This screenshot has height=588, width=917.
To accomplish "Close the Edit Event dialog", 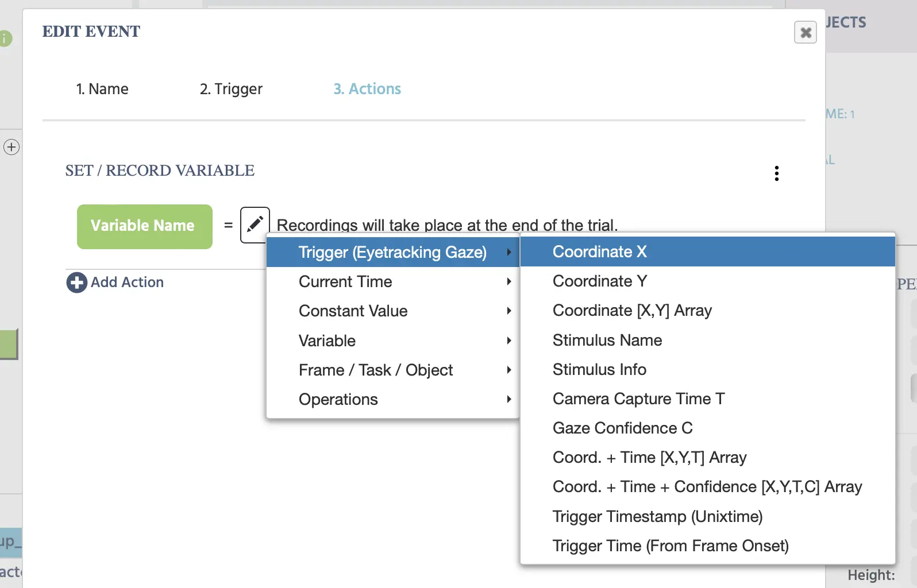I will coord(805,32).
